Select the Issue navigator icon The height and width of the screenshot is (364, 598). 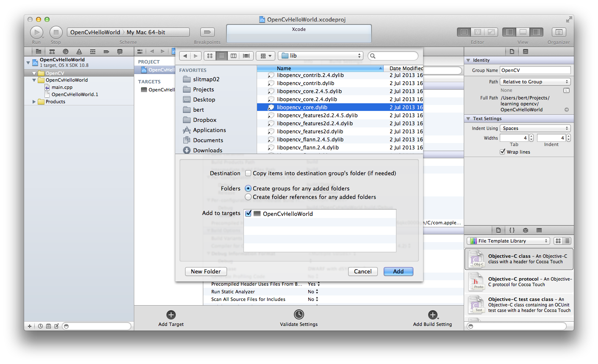click(x=79, y=52)
